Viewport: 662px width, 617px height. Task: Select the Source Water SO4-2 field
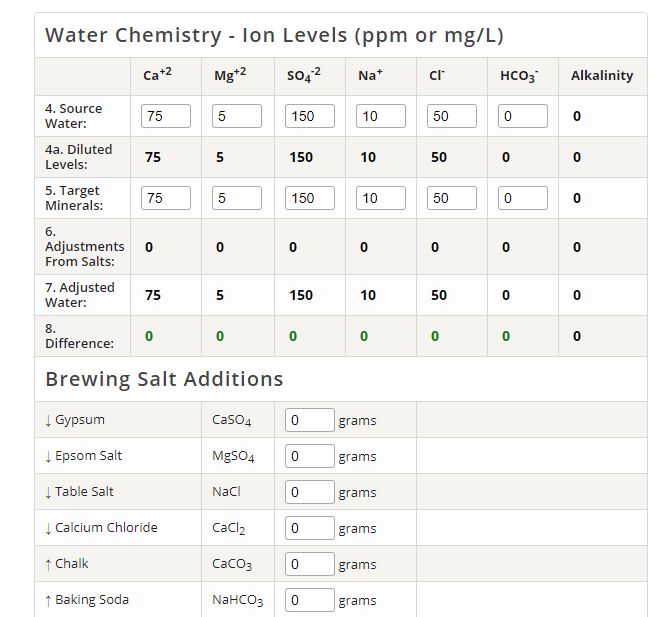(310, 116)
